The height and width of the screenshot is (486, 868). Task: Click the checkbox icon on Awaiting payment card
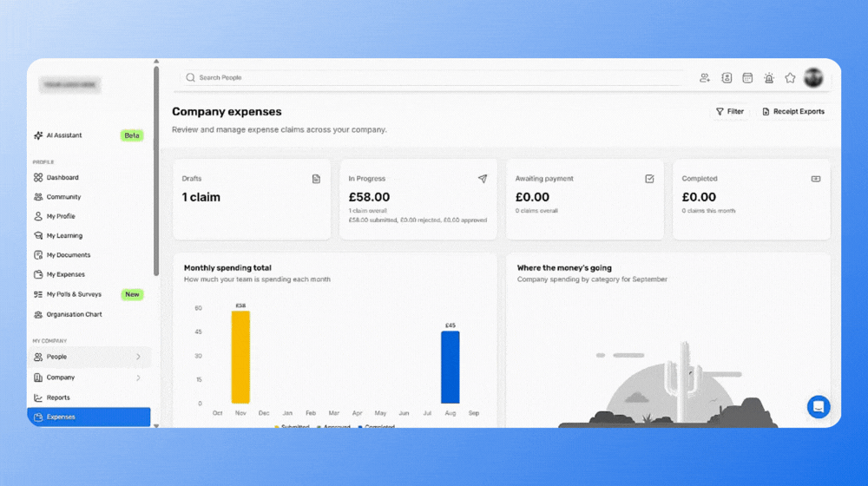(649, 179)
